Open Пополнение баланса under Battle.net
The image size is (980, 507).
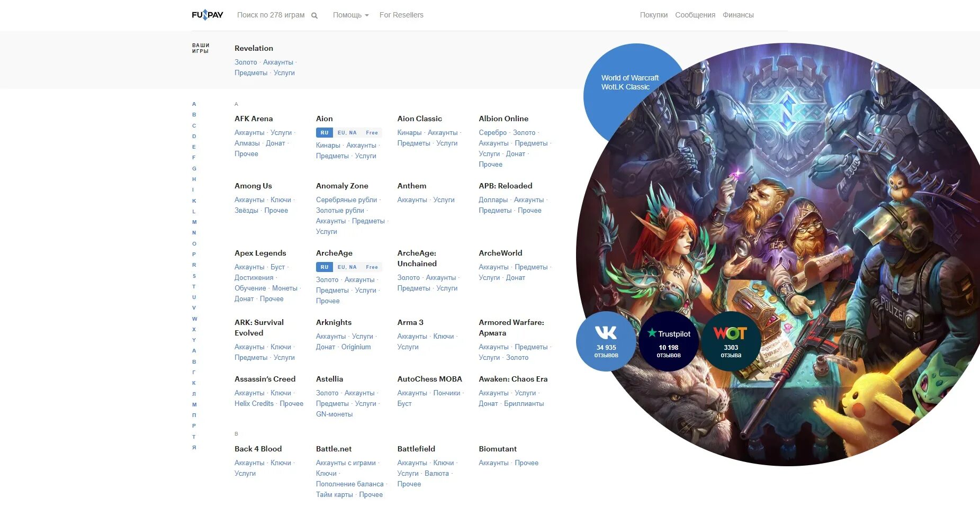(349, 484)
